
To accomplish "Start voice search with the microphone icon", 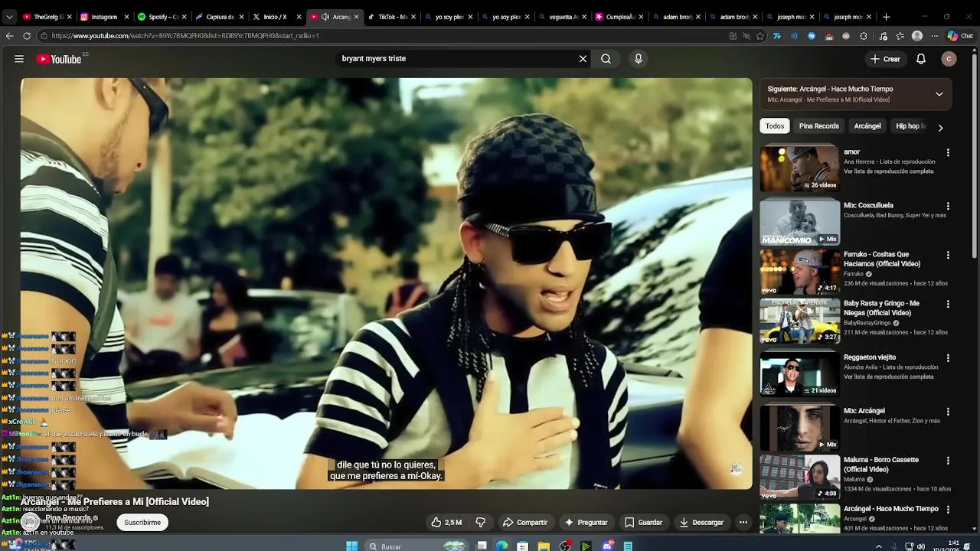I will point(639,59).
